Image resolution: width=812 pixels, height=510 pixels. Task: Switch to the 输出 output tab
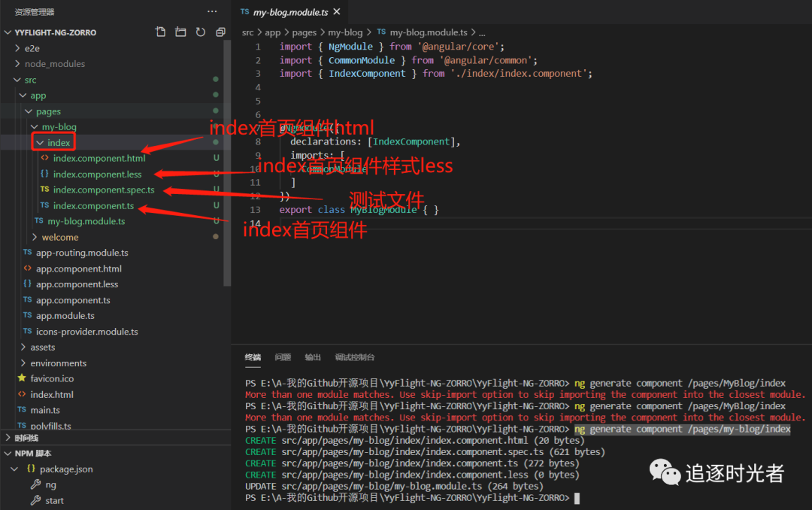click(x=313, y=357)
